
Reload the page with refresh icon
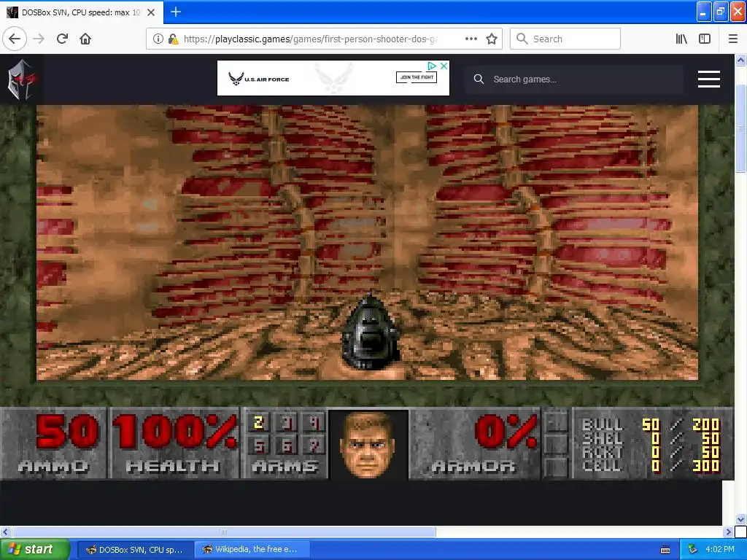[63, 39]
